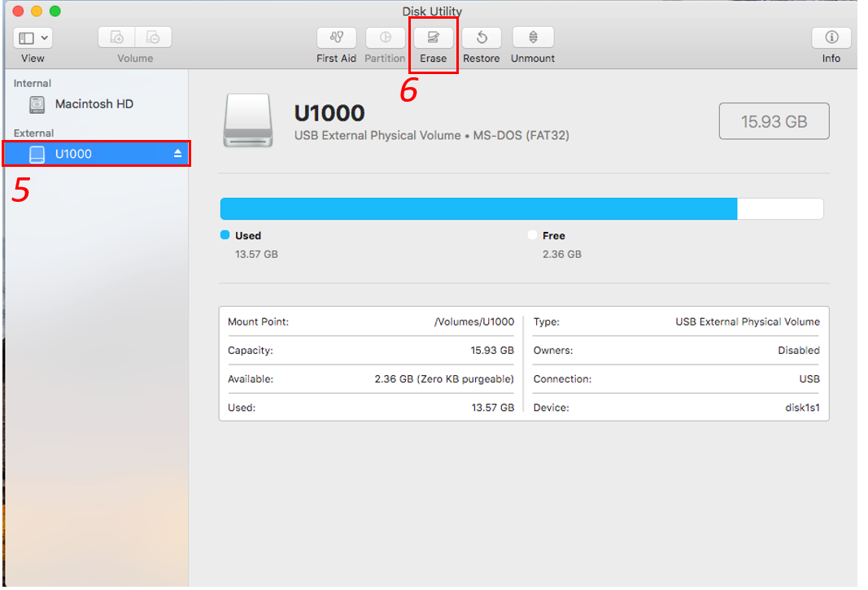Viewport: 868px width, 590px height.
Task: Click the Partition toolbar icon
Action: click(386, 37)
